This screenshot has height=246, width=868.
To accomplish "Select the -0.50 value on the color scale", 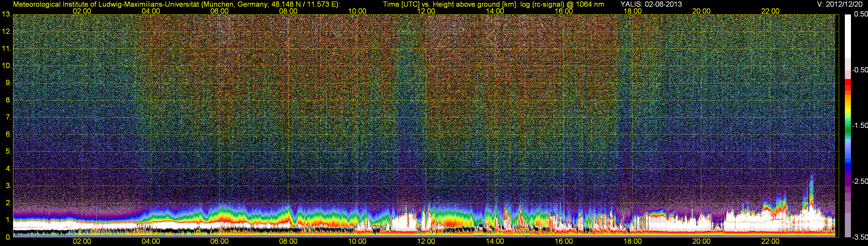I will tap(860, 70).
